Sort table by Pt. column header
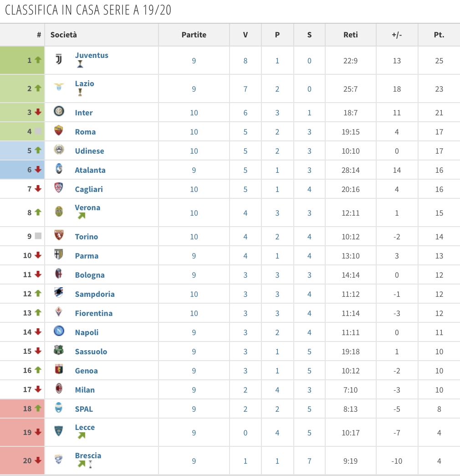460x476 pixels. (439, 35)
